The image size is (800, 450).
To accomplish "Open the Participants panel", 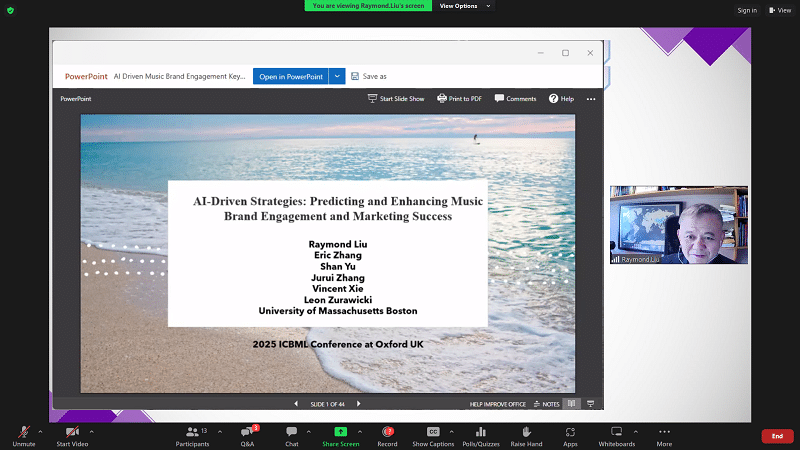I will tap(192, 432).
